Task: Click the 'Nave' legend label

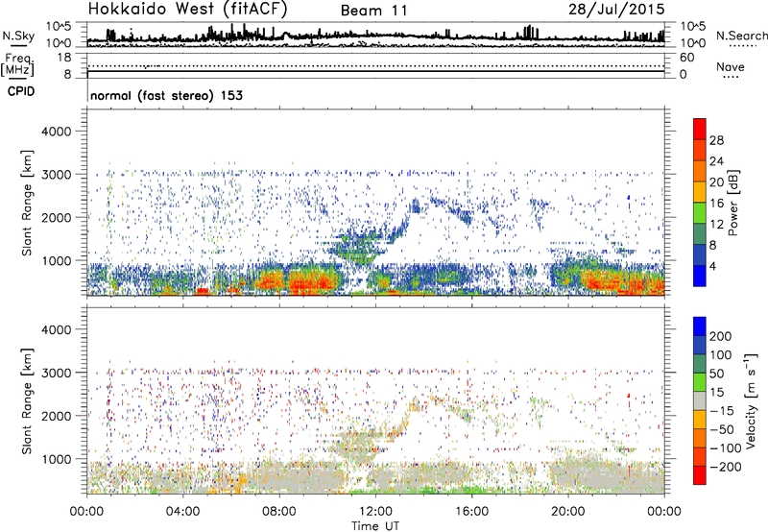Action: 730,67
